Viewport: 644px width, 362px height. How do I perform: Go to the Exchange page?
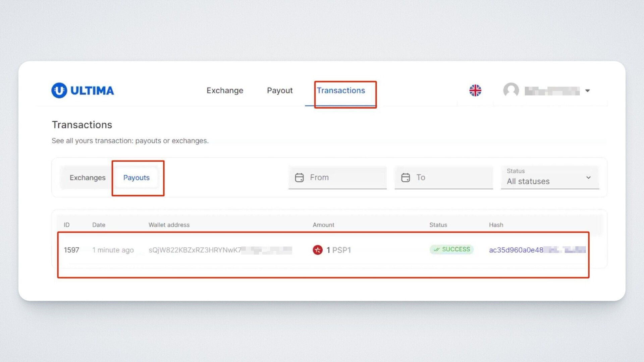[225, 90]
